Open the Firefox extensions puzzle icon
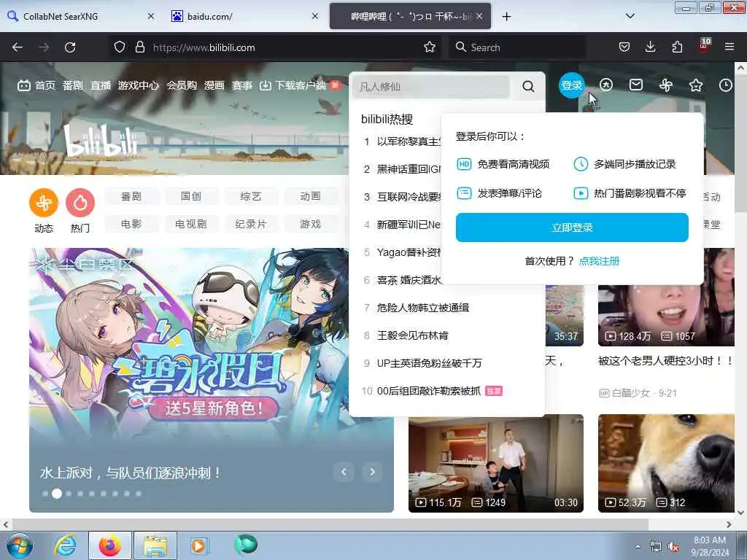This screenshot has height=560, width=747. (x=677, y=47)
